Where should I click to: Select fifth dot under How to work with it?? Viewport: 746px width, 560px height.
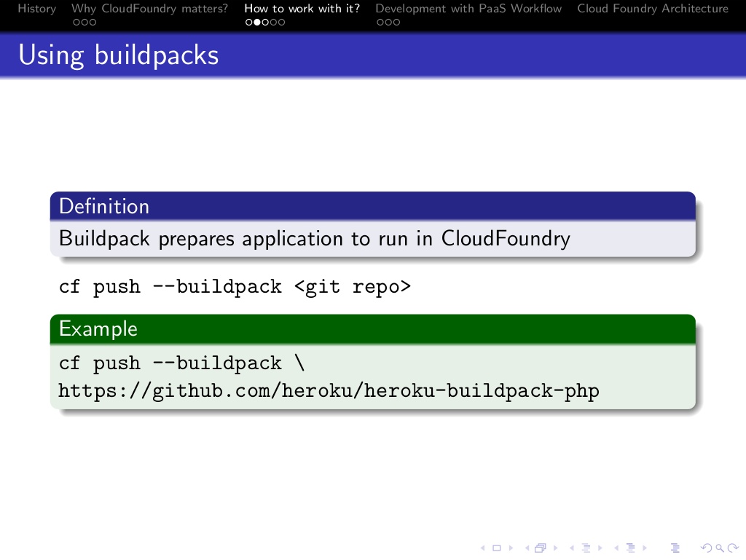tap(281, 22)
